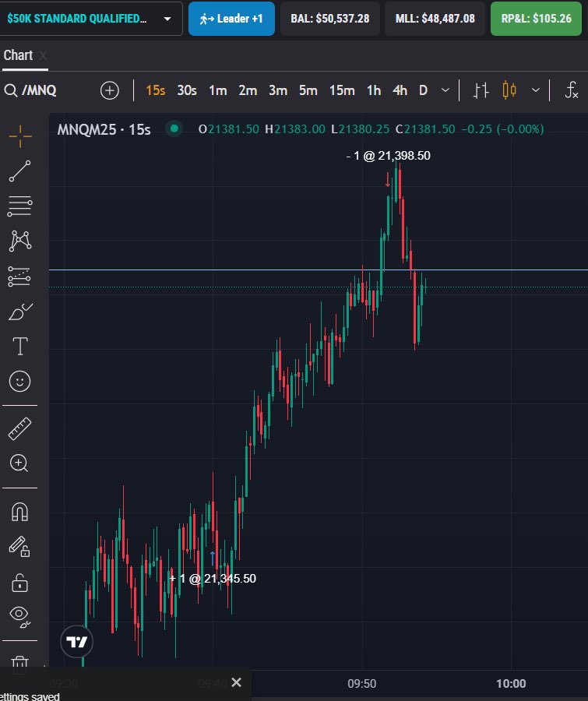Click the 09:50 time axis label
The height and width of the screenshot is (701, 588).
pyautogui.click(x=361, y=684)
